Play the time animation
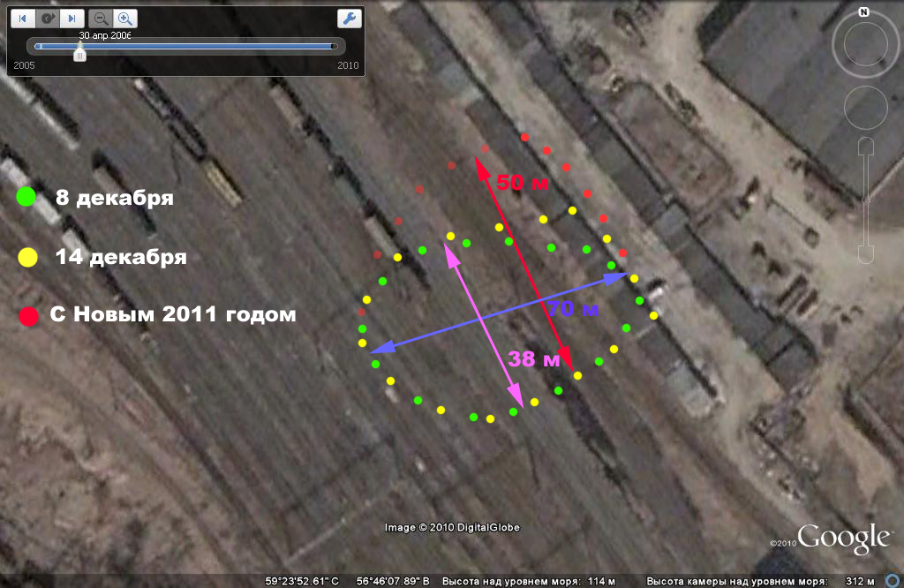The height and width of the screenshot is (588, 904). pos(48,18)
